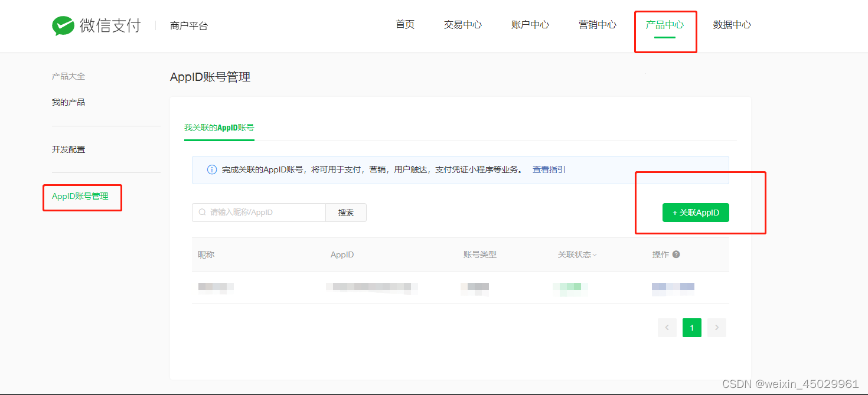Click the info icon in the notice banner
The width and height of the screenshot is (868, 395).
(212, 169)
